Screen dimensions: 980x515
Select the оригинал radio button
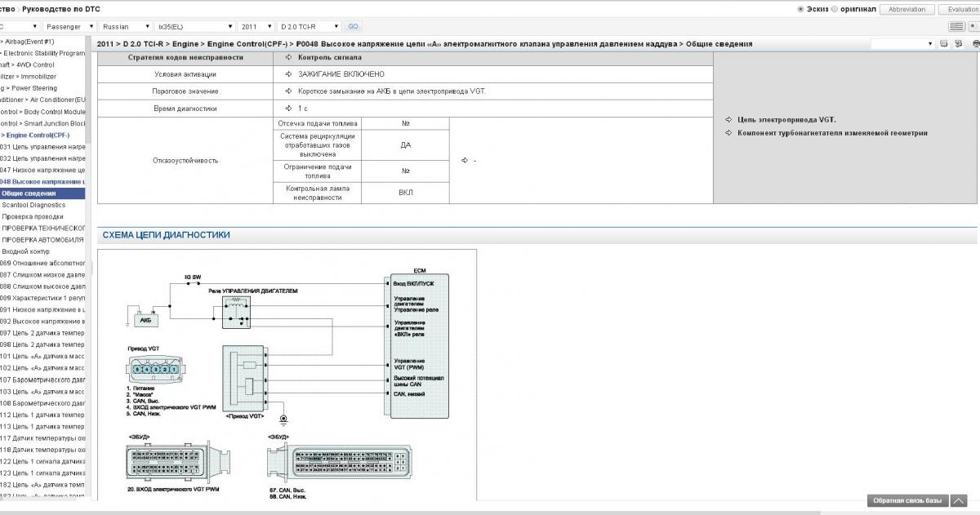[x=834, y=9]
